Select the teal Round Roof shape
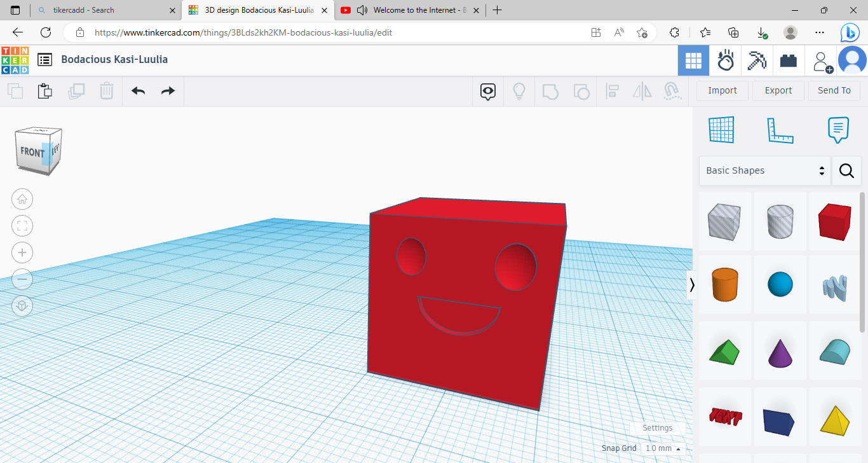 tap(834, 352)
